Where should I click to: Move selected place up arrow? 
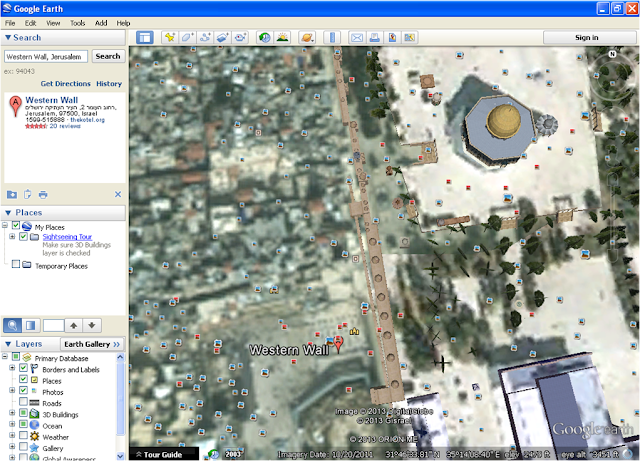click(x=73, y=325)
